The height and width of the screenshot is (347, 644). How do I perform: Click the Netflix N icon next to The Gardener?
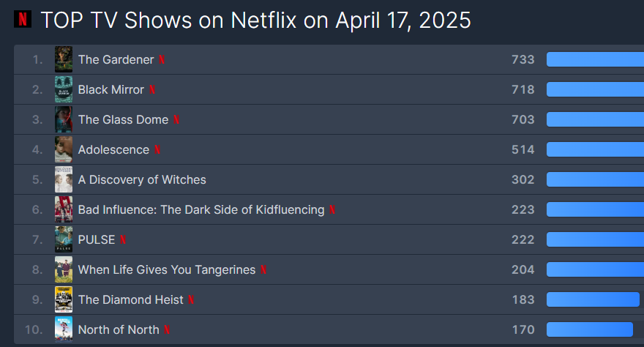[162, 60]
